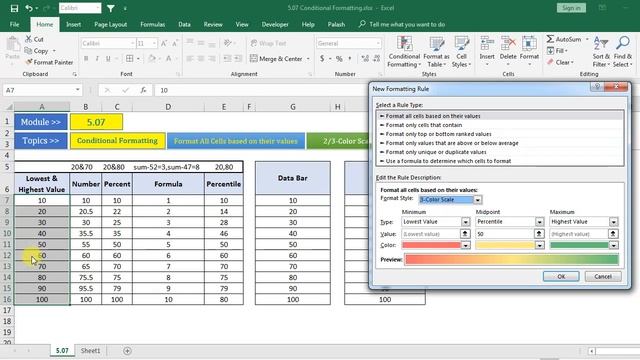Pick the Maximum green color swatch
Viewport: 640px width, 360px height.
click(x=579, y=245)
